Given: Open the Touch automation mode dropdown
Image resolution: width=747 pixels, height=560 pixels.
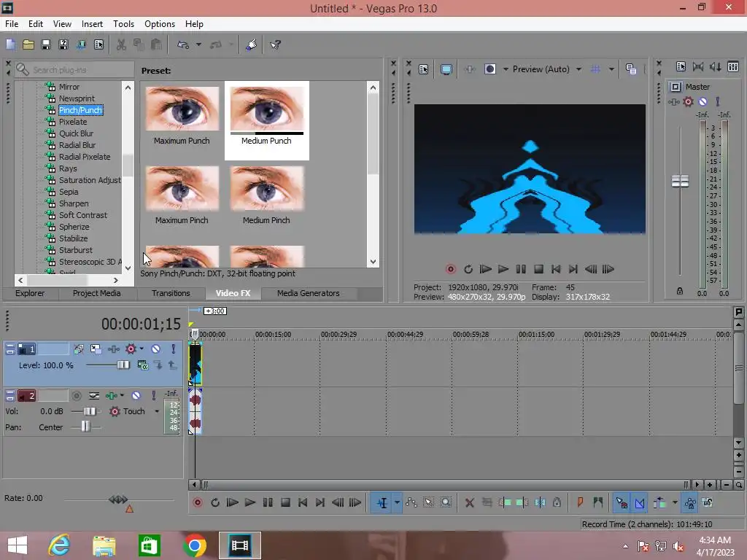Looking at the screenshot, I should (x=157, y=411).
